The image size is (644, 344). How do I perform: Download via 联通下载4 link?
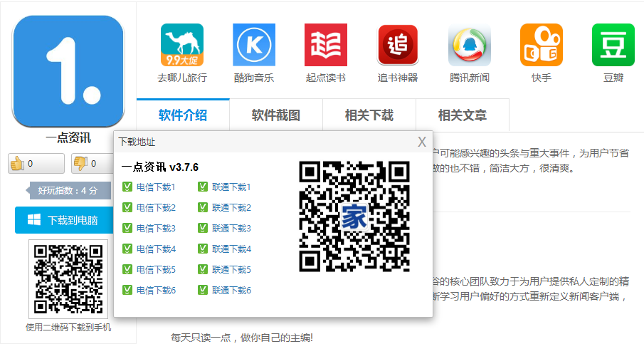tap(232, 249)
